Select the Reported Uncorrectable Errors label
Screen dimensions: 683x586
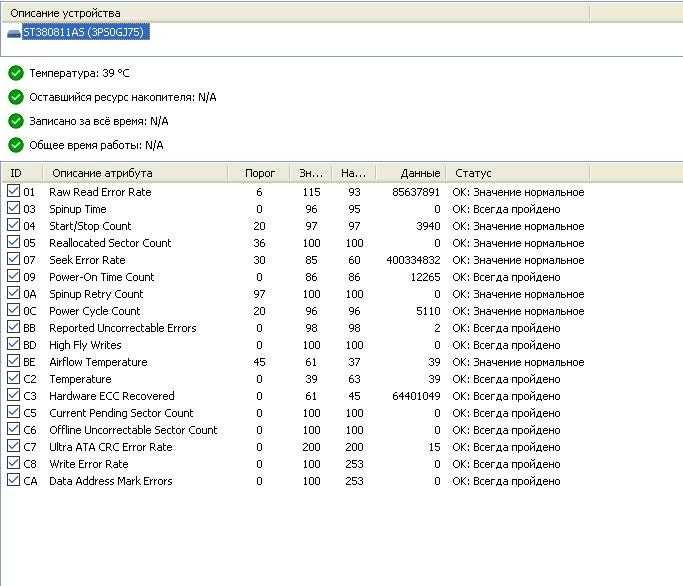(x=123, y=328)
